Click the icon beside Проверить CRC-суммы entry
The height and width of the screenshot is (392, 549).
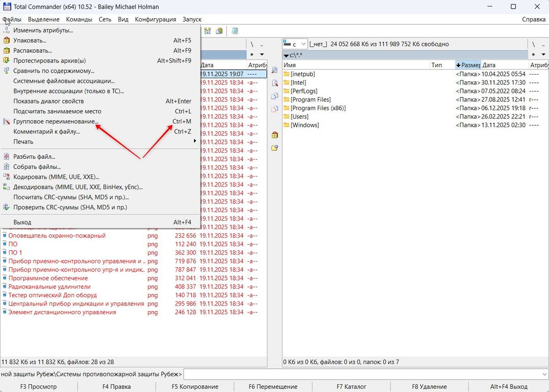tap(6, 207)
